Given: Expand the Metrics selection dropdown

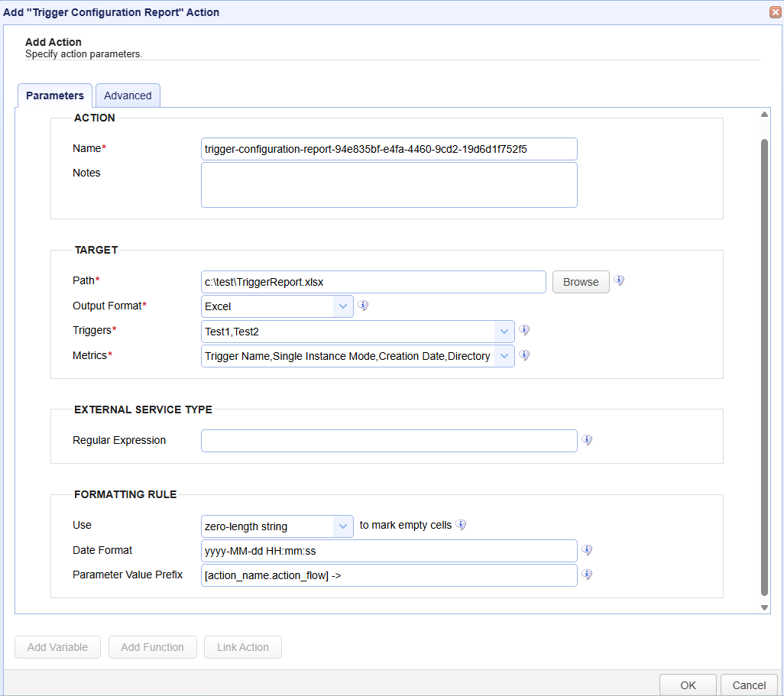Looking at the screenshot, I should click(504, 356).
